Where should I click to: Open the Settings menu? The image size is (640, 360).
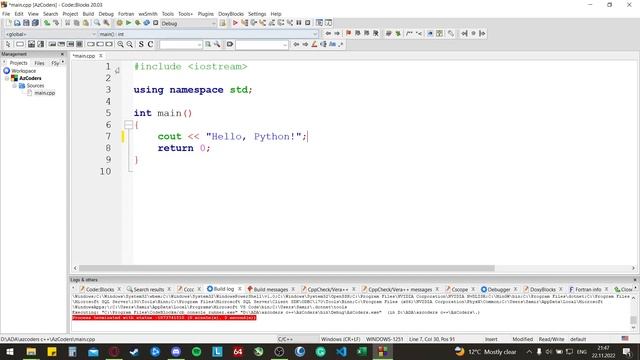[257, 14]
